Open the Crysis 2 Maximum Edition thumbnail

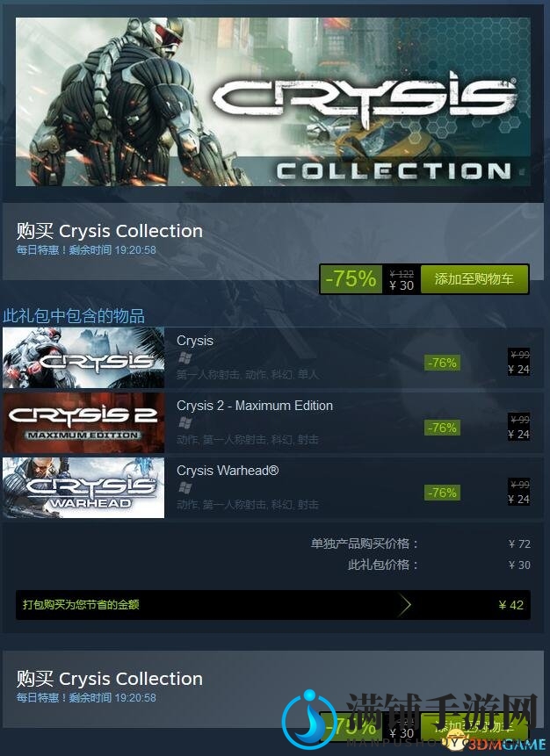point(83,423)
